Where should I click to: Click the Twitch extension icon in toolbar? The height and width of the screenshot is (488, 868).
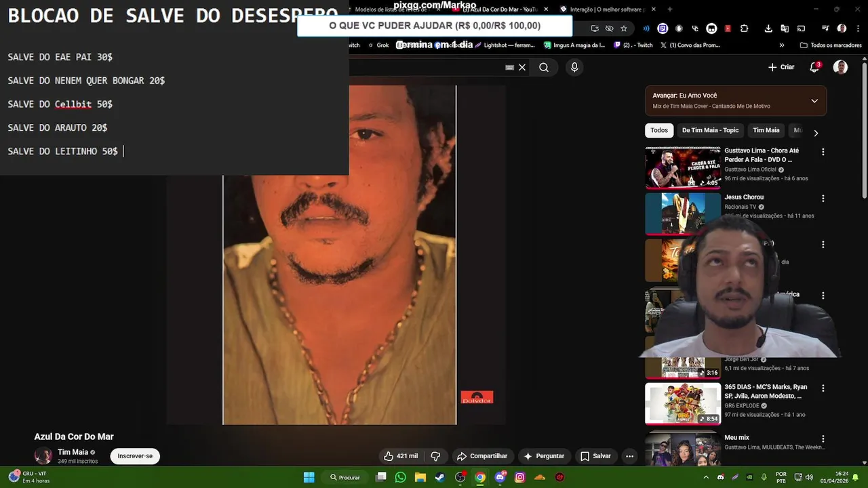click(663, 28)
